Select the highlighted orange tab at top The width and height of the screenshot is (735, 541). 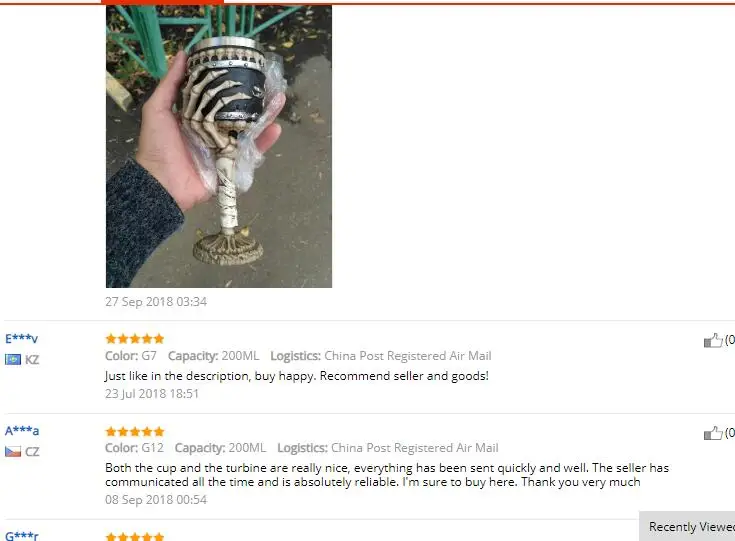click(162, 2)
